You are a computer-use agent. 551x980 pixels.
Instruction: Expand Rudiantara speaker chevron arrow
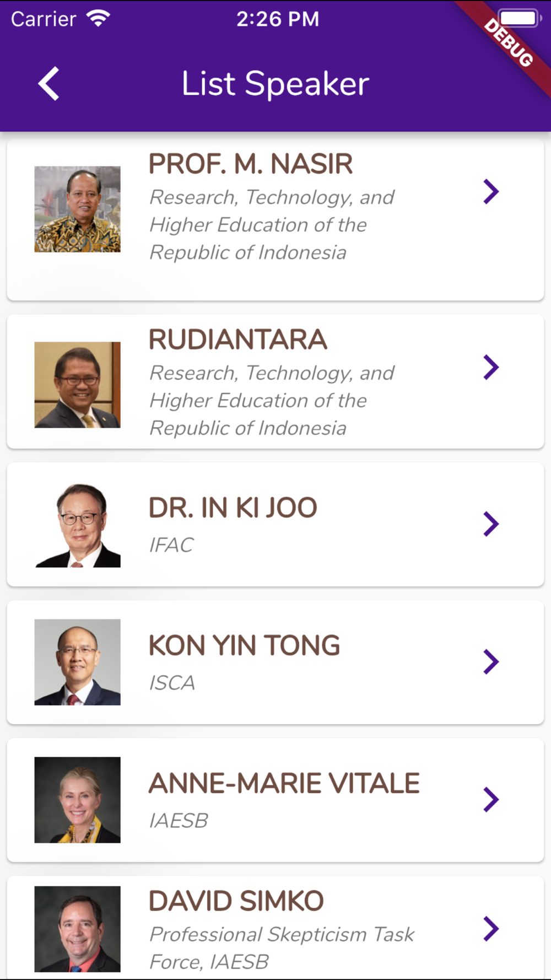click(x=491, y=368)
